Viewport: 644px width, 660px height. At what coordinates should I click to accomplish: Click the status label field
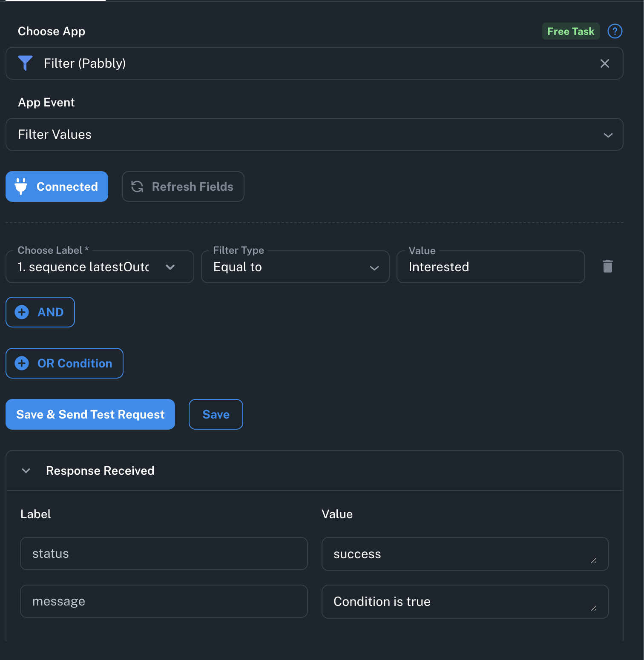coord(164,554)
